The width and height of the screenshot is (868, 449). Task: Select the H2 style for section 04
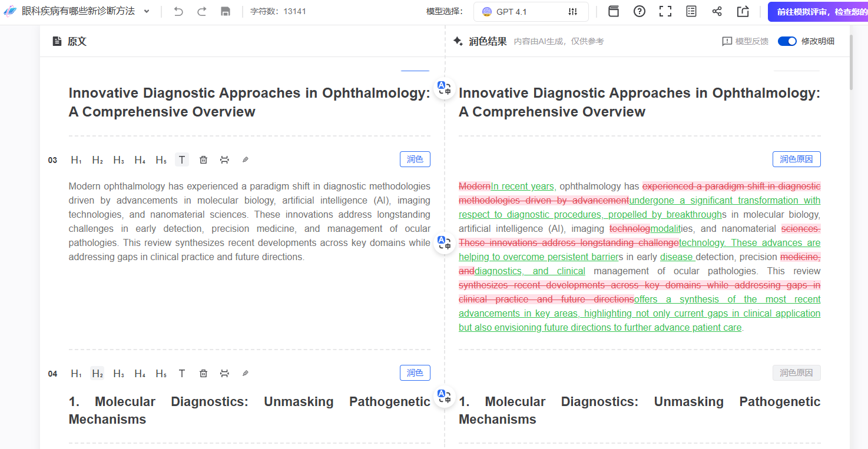coord(97,373)
